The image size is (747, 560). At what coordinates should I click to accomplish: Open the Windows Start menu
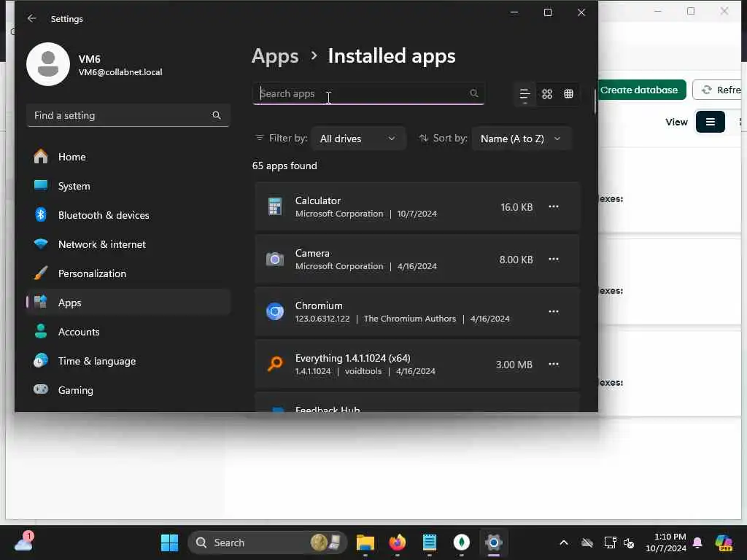pos(169,542)
